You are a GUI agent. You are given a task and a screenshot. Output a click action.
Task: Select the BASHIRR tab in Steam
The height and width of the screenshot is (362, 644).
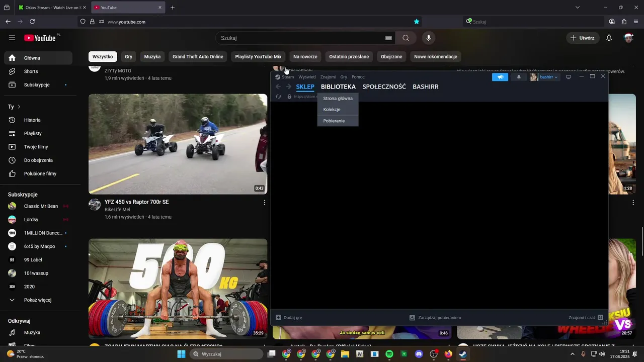pos(426,86)
